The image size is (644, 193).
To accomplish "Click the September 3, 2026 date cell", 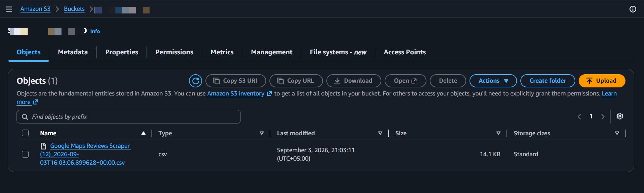I will point(316,154).
